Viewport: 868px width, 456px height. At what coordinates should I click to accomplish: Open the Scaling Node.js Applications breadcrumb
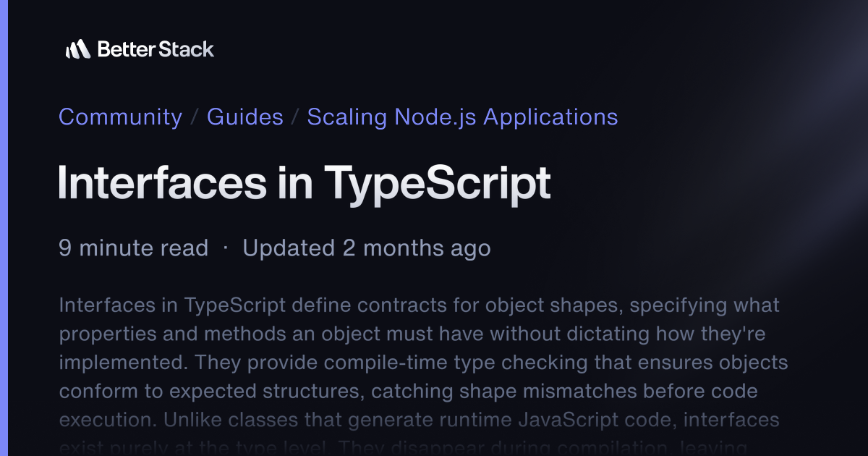462,117
